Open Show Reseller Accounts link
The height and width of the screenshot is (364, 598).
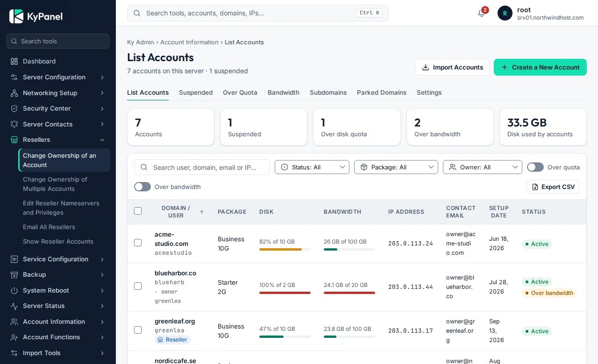58,241
